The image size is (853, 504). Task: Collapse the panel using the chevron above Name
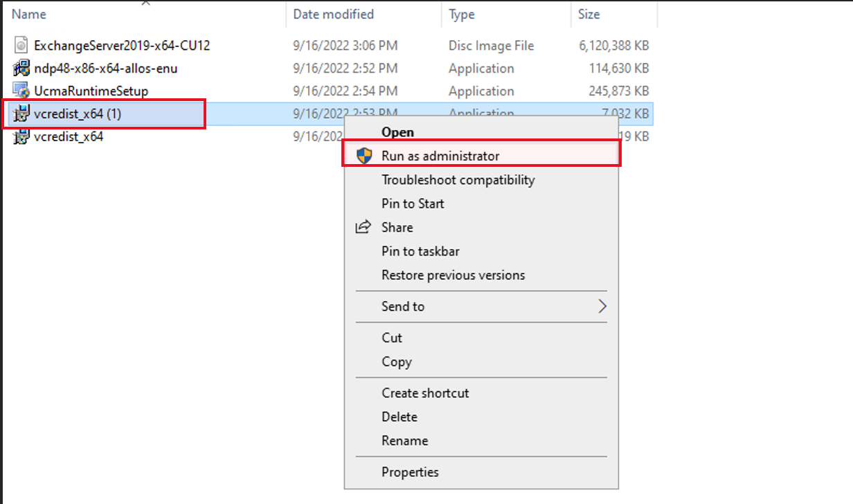(x=145, y=3)
